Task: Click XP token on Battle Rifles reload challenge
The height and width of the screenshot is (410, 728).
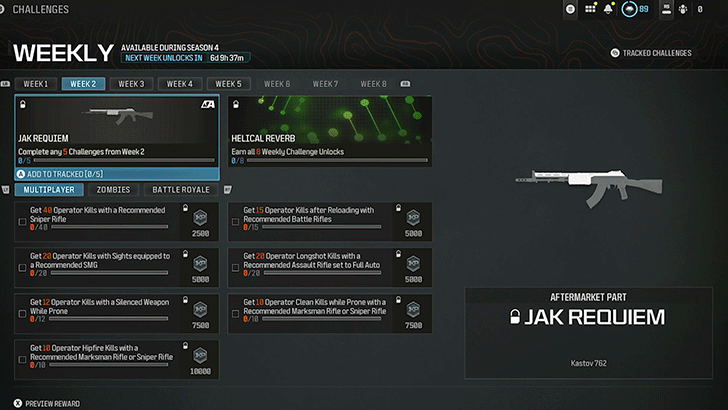Action: [413, 218]
